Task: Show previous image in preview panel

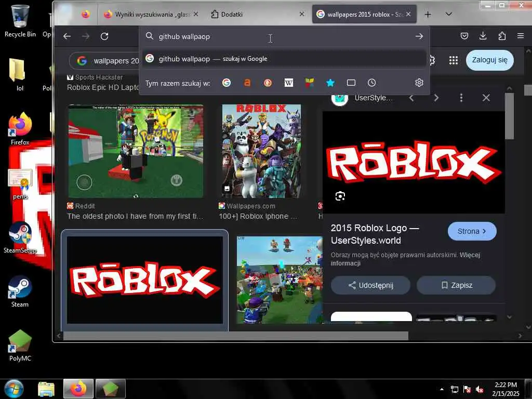Action: pyautogui.click(x=411, y=98)
